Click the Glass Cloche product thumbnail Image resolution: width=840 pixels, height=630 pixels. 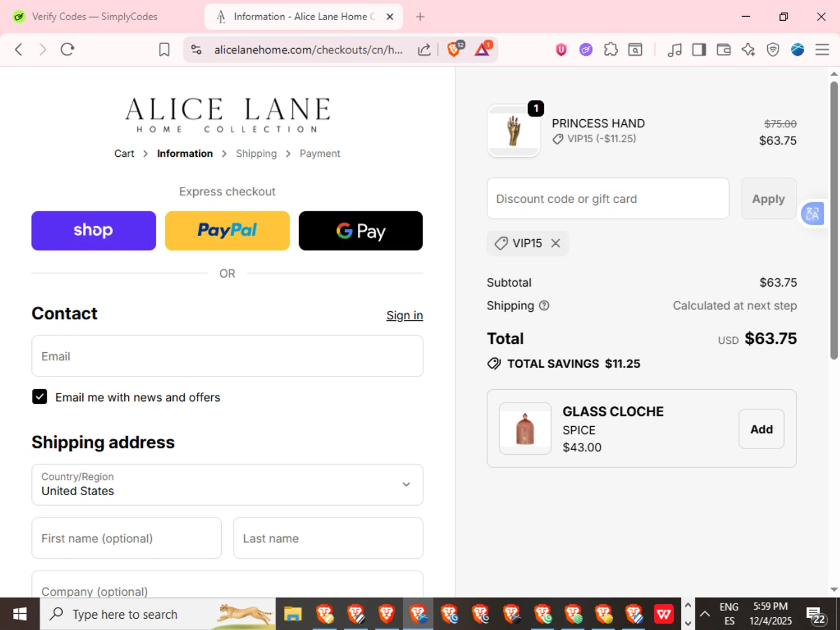(525, 428)
